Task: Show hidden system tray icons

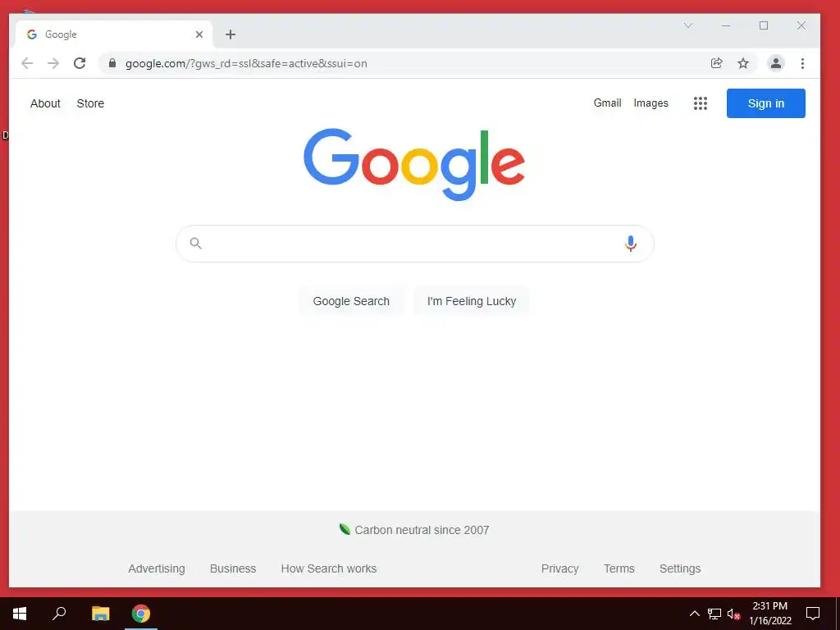Action: [694, 614]
